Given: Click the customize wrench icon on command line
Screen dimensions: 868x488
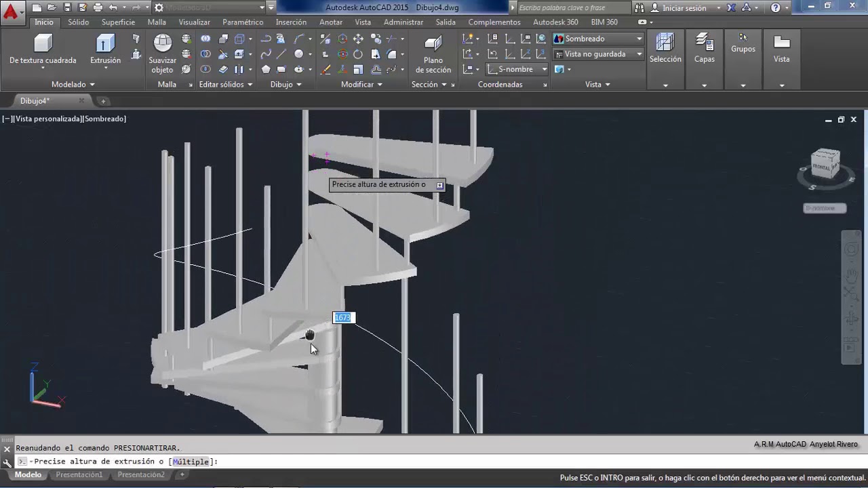Looking at the screenshot, I should pos(7,462).
